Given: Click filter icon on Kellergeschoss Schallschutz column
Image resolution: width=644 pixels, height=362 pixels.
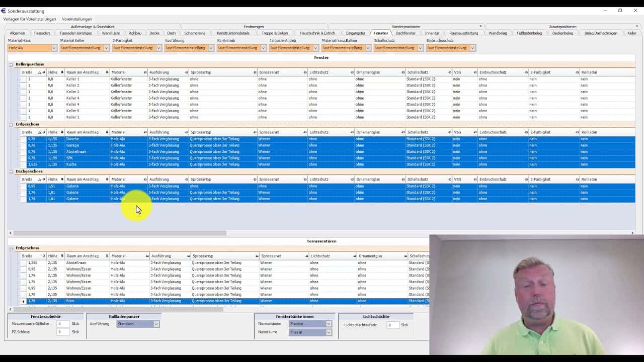Looking at the screenshot, I should pyautogui.click(x=449, y=72).
